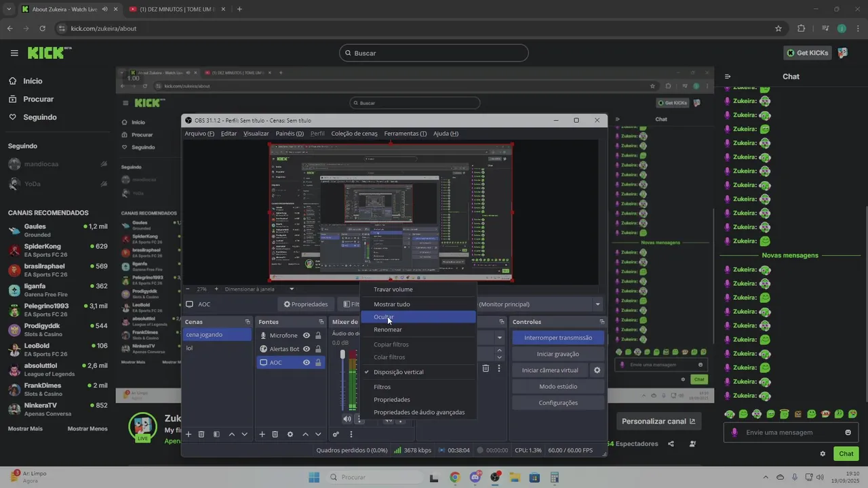The width and height of the screenshot is (868, 488).
Task: Toggle visibility of Microfone source
Action: tap(307, 335)
